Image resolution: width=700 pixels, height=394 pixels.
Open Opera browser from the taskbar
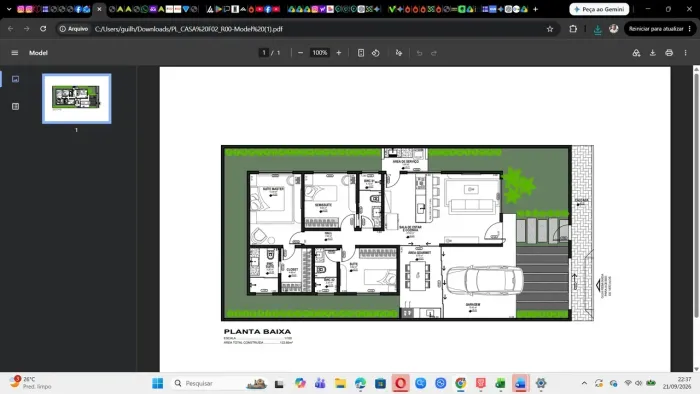point(400,383)
